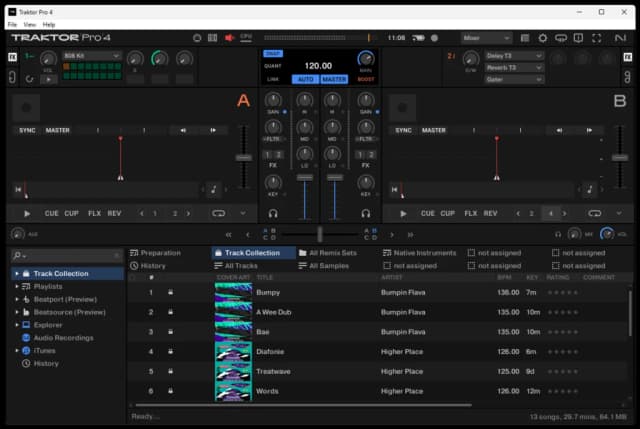The image size is (640, 429).
Task: Toggle REV reverse on Deck B
Action: pyautogui.click(x=490, y=213)
